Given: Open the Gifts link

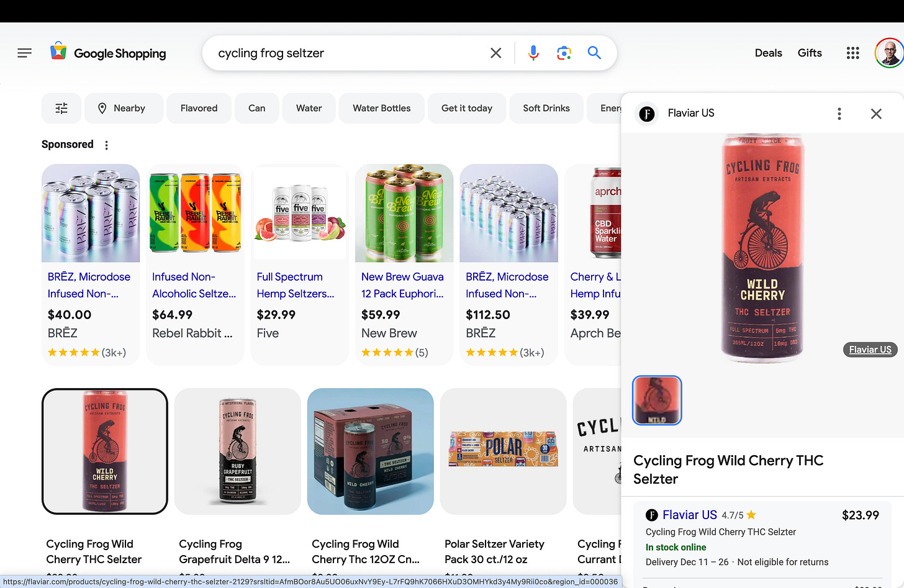Looking at the screenshot, I should click(810, 53).
